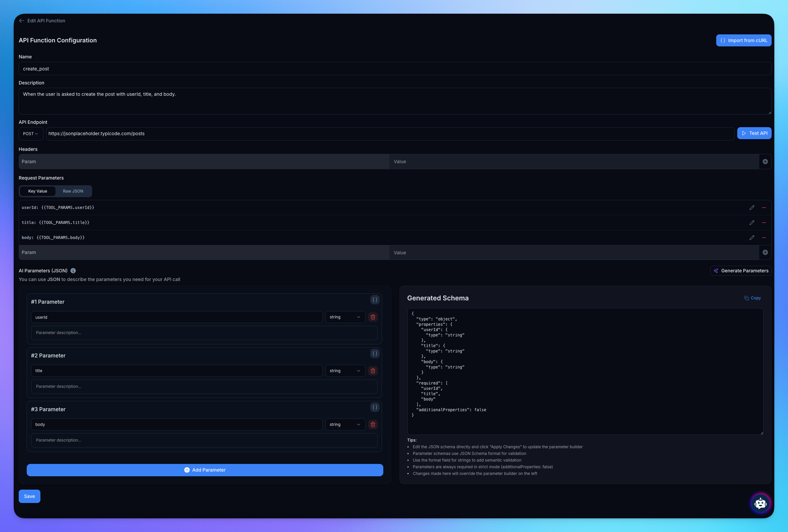
Task: Open type dropdown for body parameter
Action: coord(345,425)
